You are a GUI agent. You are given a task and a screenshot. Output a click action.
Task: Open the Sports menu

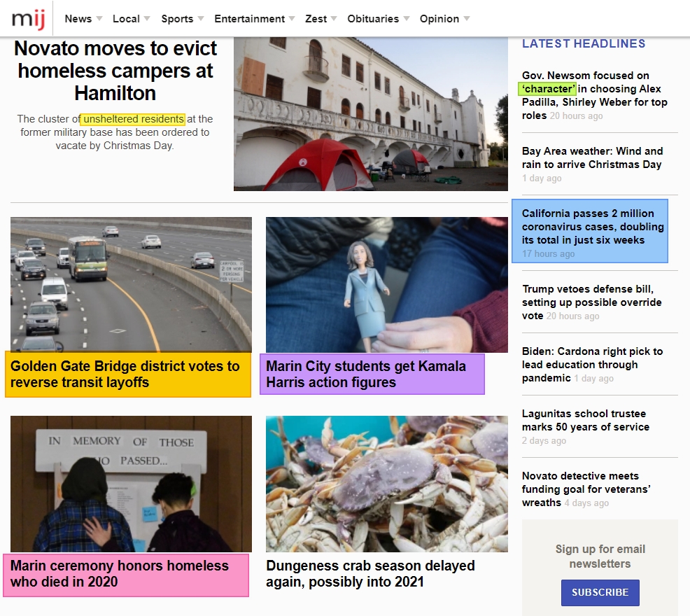point(177,19)
